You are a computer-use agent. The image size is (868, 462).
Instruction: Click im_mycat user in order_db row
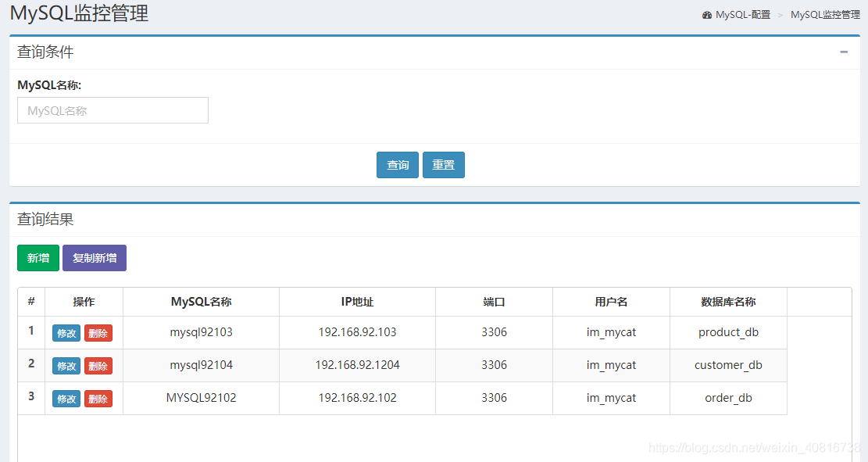611,398
